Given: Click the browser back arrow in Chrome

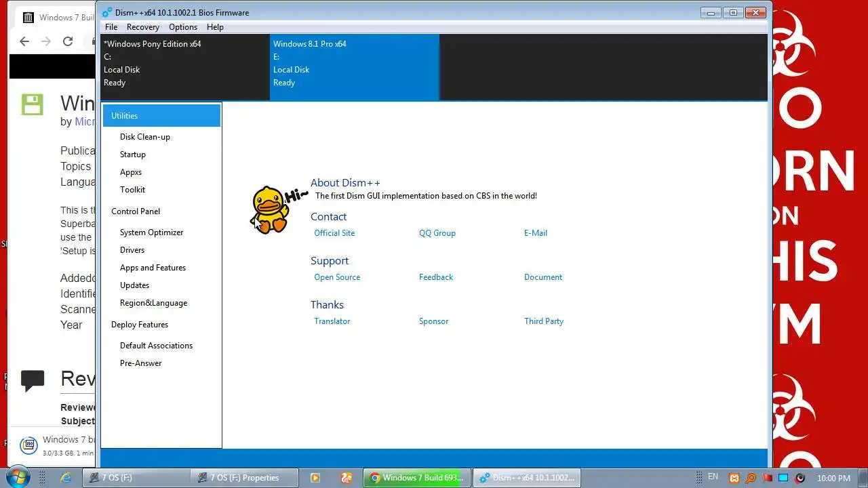Looking at the screenshot, I should tap(24, 41).
